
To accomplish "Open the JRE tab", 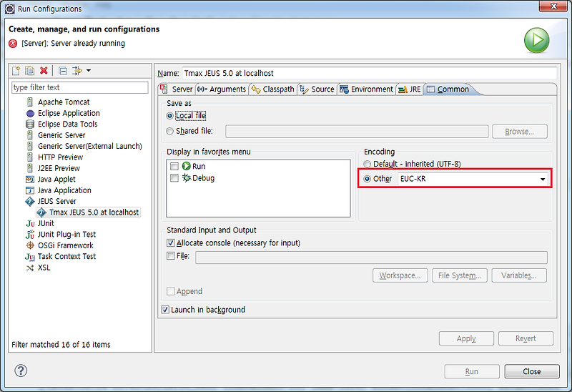I will pyautogui.click(x=410, y=89).
